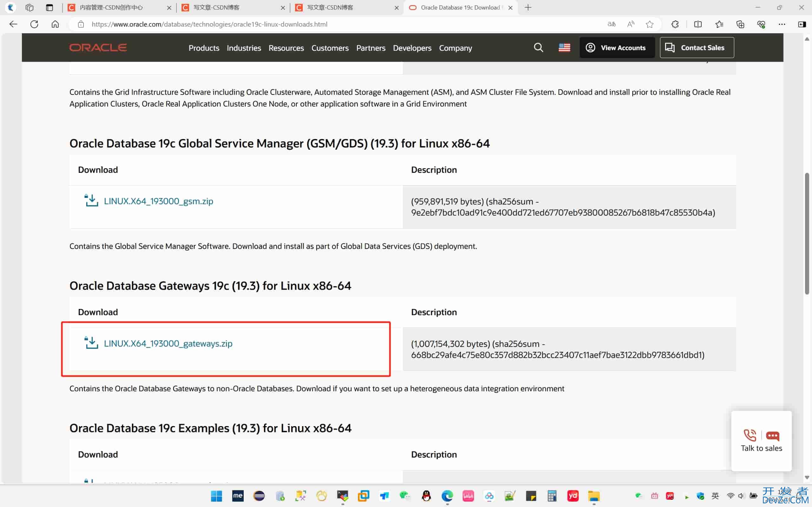Open Partners navigation menu
Viewport: 812px width, 507px height.
(371, 48)
